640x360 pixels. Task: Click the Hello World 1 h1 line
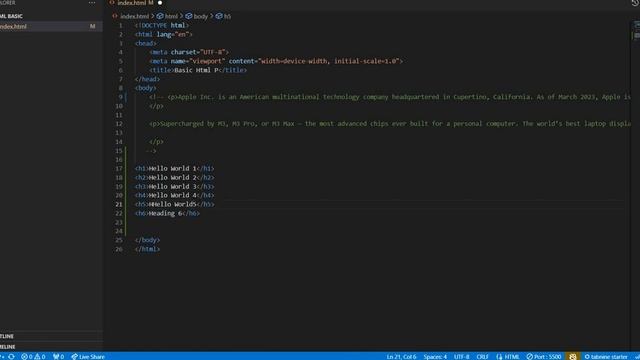174,168
